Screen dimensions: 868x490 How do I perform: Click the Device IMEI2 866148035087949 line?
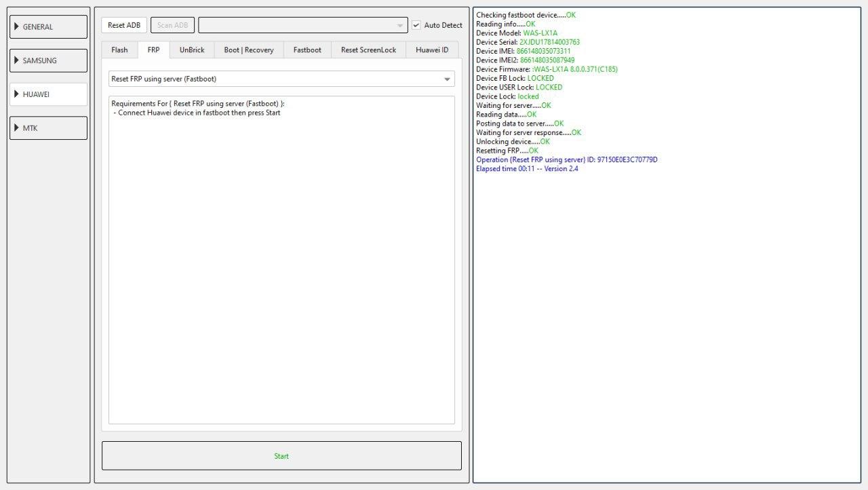point(526,60)
